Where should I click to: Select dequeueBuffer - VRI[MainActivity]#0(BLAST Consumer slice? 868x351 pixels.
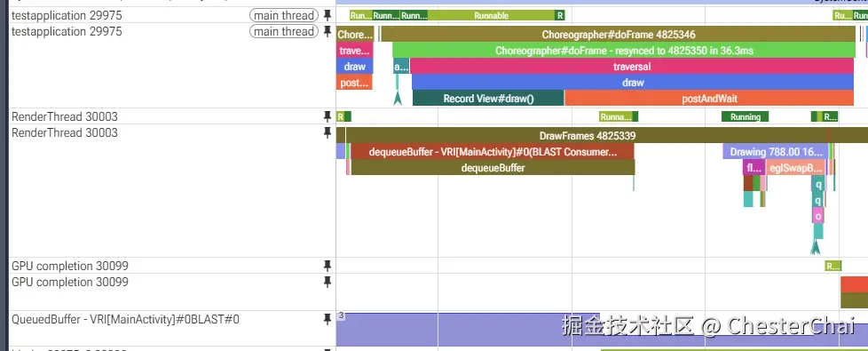click(492, 151)
